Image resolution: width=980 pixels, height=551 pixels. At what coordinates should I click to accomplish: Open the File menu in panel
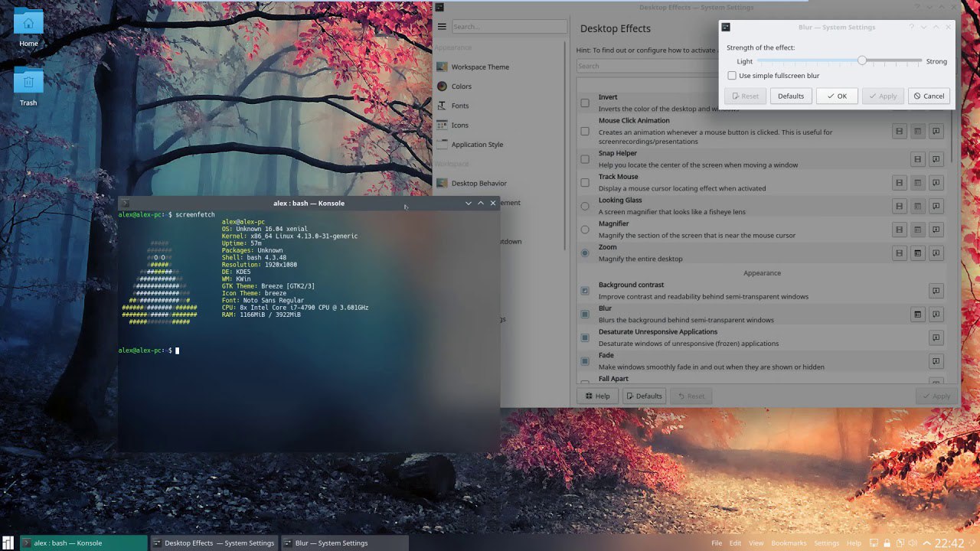717,543
